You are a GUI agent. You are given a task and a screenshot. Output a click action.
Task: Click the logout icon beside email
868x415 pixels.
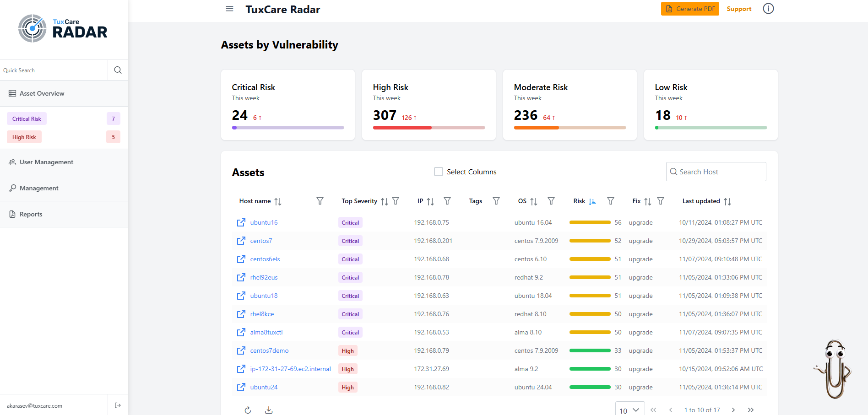(118, 405)
